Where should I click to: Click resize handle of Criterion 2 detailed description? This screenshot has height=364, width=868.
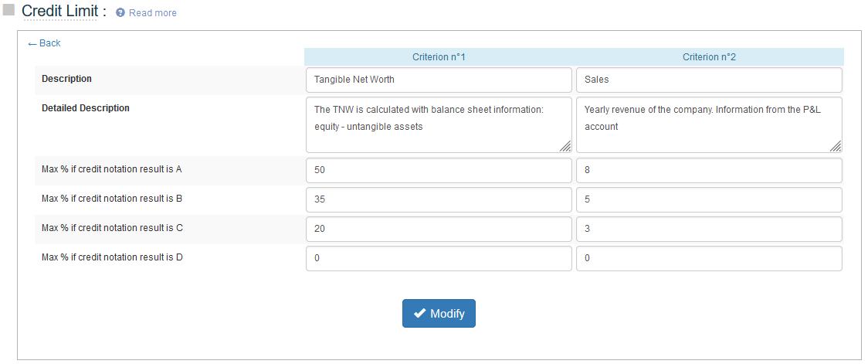[836, 146]
